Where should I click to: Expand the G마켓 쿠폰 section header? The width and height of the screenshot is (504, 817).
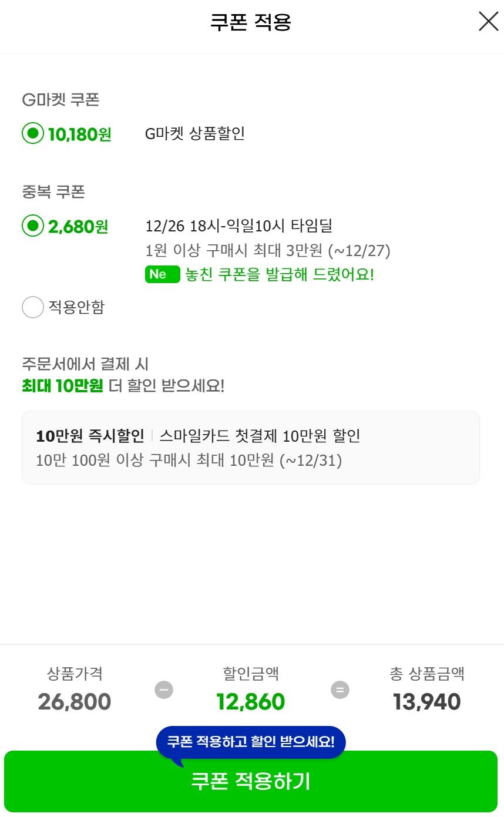pyautogui.click(x=62, y=100)
